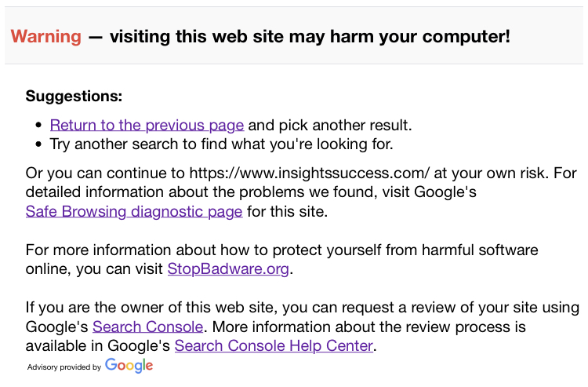Open the StopBadware.org link
The width and height of the screenshot is (588, 387).
[x=228, y=268]
